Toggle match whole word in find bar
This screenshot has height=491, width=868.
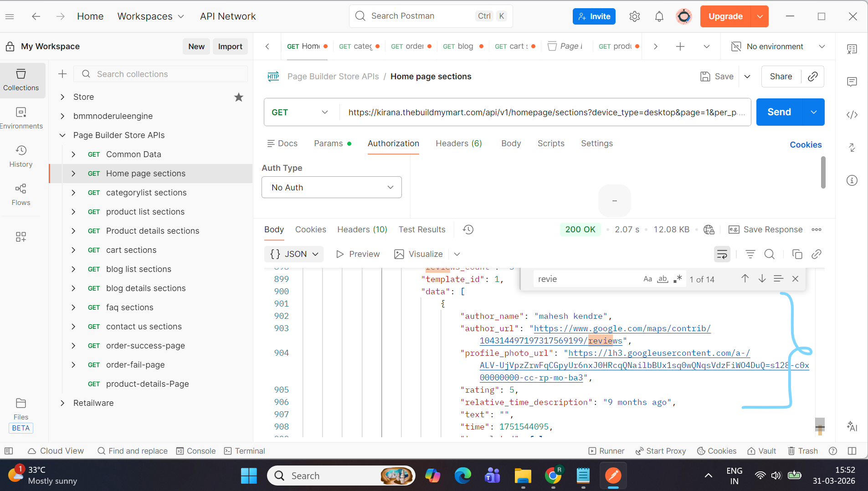coord(663,279)
